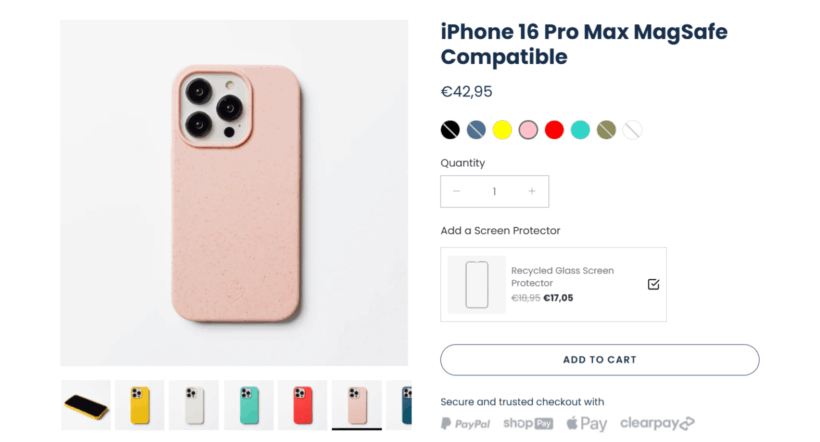820x442 pixels.
Task: Increase quantity with the plus button
Action: pyautogui.click(x=531, y=191)
